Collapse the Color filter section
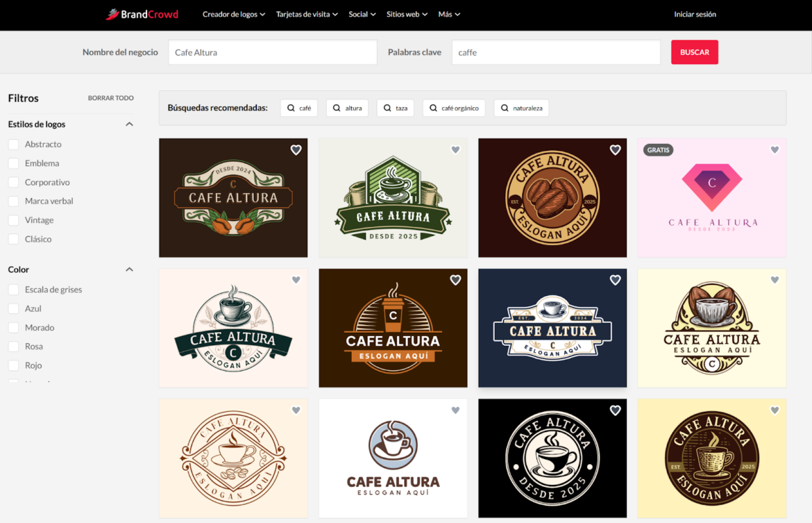This screenshot has height=523, width=812. pyautogui.click(x=129, y=269)
